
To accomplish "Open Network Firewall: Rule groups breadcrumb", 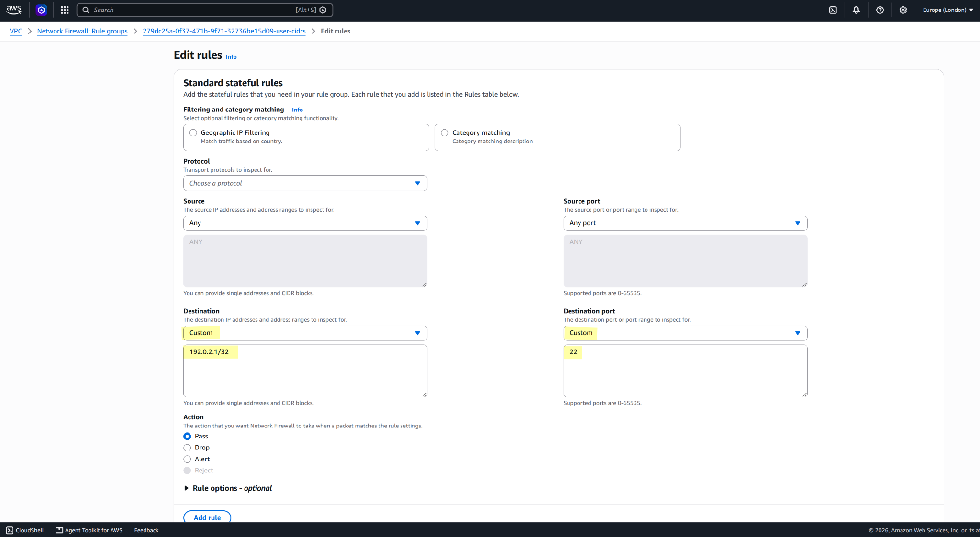I will (x=82, y=31).
